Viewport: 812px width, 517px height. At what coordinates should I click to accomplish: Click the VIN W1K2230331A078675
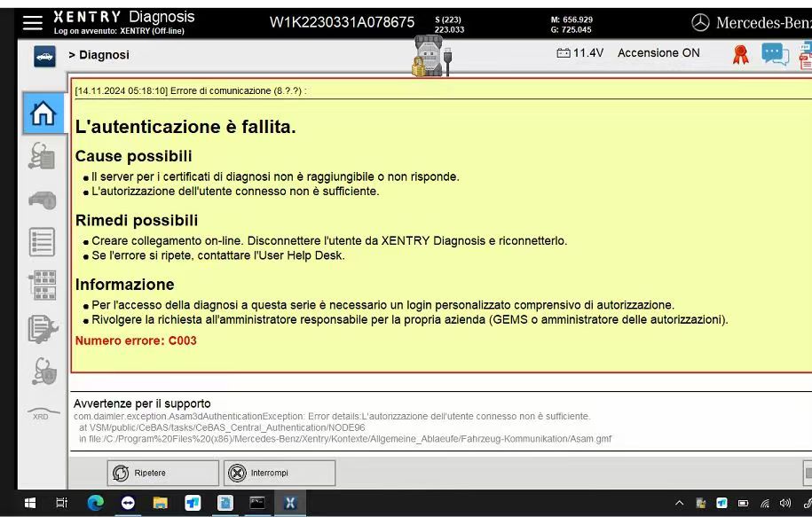click(342, 22)
